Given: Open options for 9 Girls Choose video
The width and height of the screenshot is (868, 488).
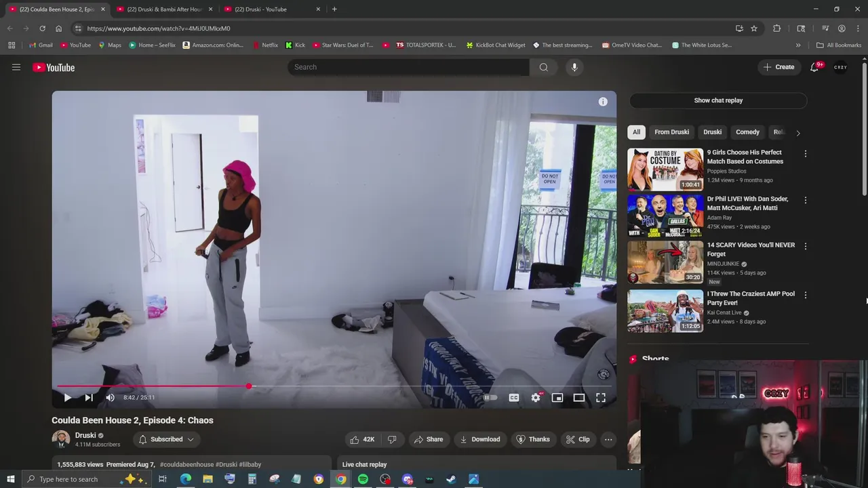Looking at the screenshot, I should point(805,154).
